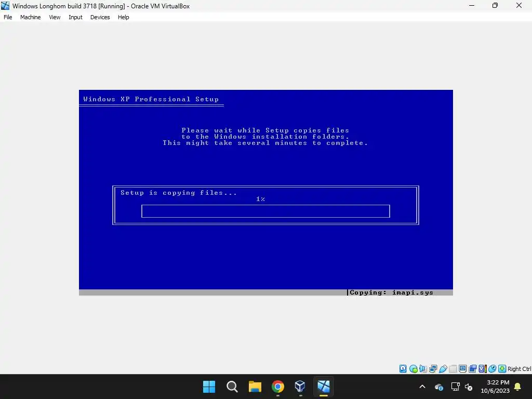Screen dimensions: 532x399
Task: Click the network adapters indicator icon
Action: tap(433, 369)
